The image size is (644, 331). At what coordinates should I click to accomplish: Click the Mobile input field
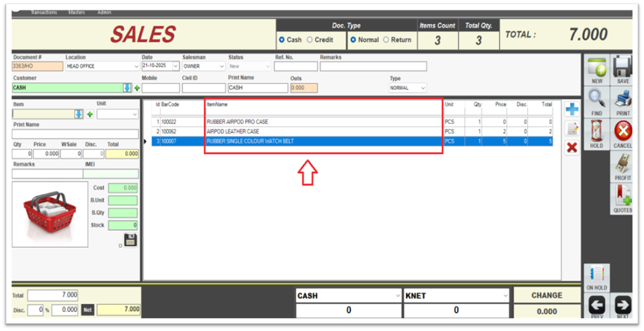click(x=161, y=88)
